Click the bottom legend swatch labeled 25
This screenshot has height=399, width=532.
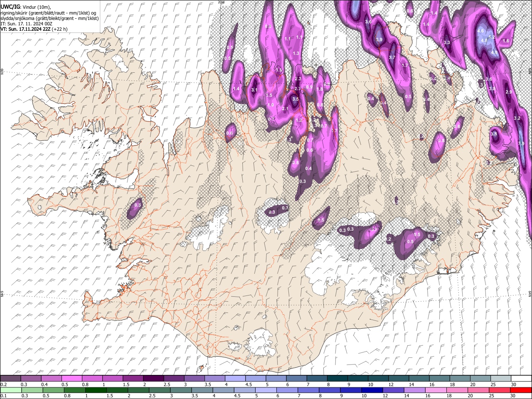(500, 390)
